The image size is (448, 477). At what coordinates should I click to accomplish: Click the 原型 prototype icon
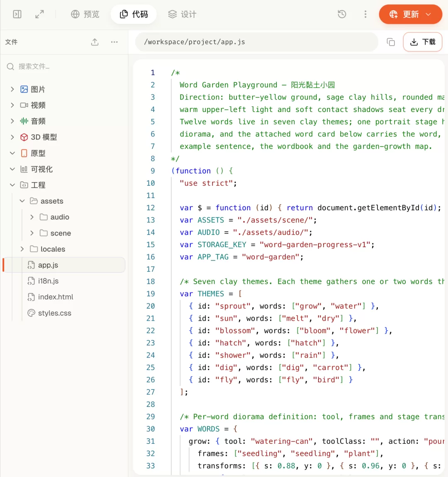[x=24, y=153]
